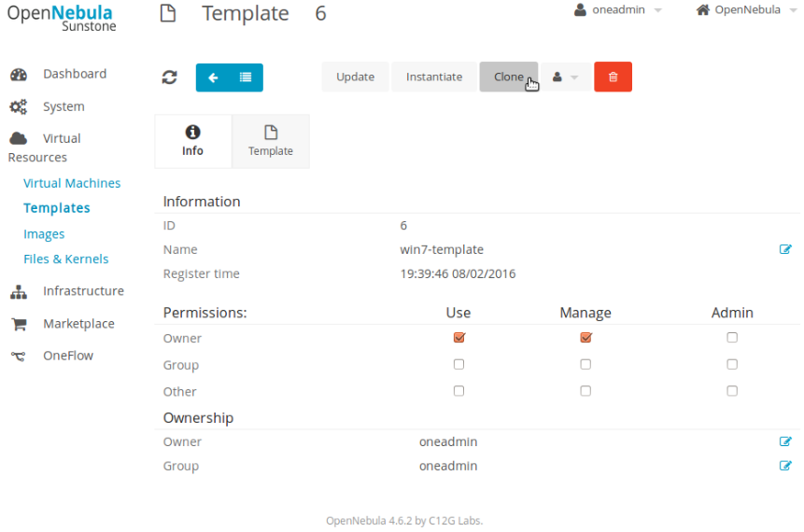Go to Virtual Machines in sidebar
804x532 pixels.
click(72, 183)
